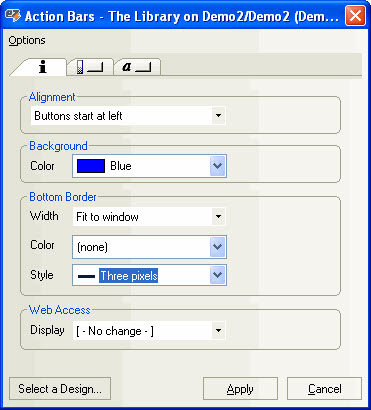Viewport: 371px width, 410px height.
Task: Expand the Alignment dropdown arrow
Action: point(218,116)
